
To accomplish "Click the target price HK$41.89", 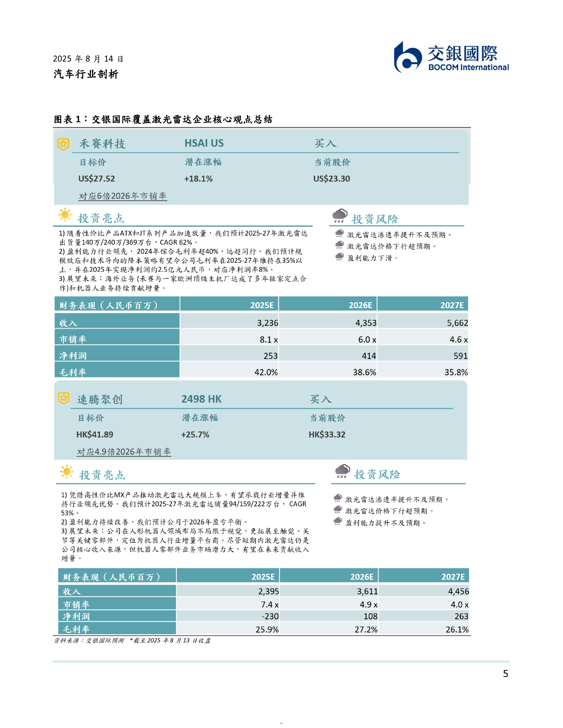I will coord(95,435).
